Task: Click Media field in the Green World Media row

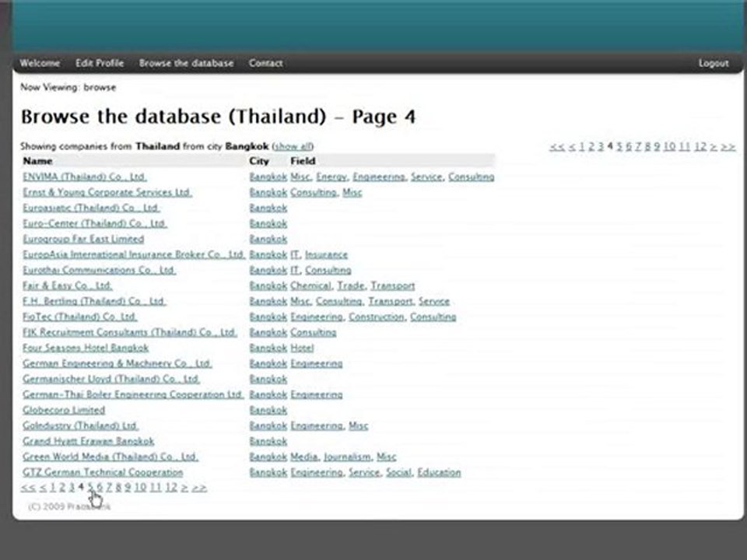Action: (304, 457)
